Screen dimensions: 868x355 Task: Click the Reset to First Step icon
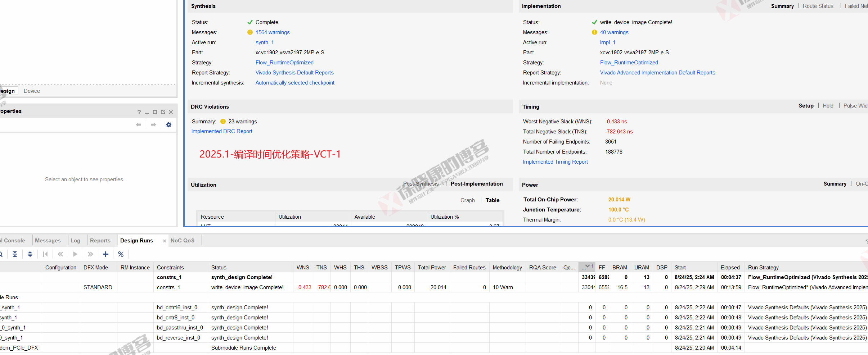(x=45, y=254)
